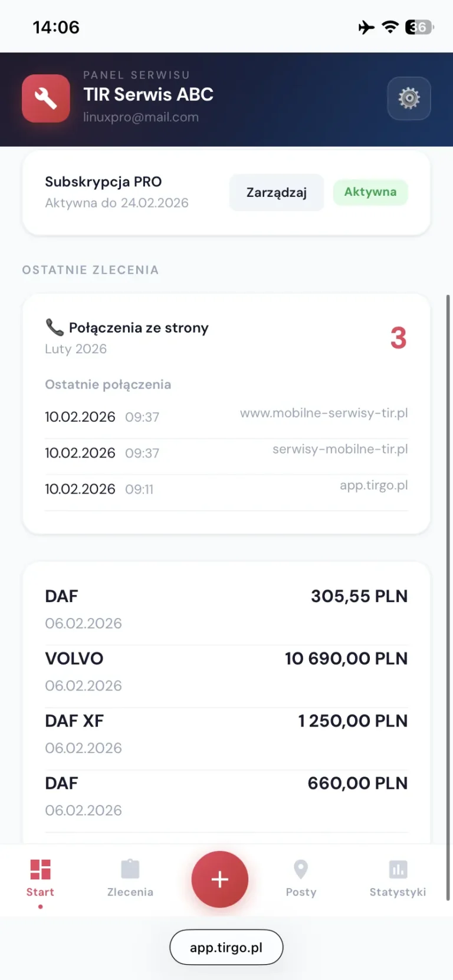
Task: Tap the red wrench service logo
Action: 46,98
